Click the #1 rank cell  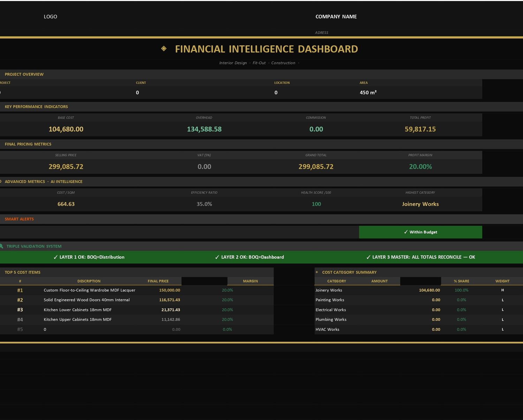point(20,290)
